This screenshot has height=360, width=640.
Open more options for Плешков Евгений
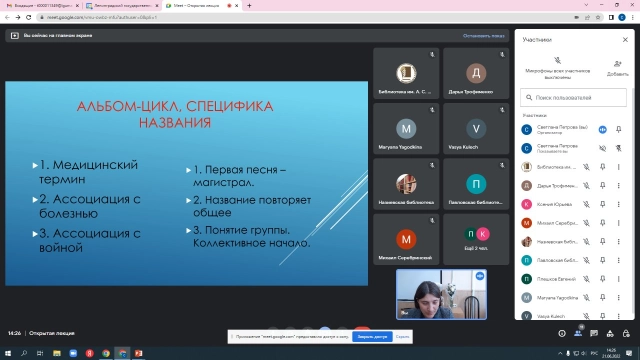(x=618, y=279)
